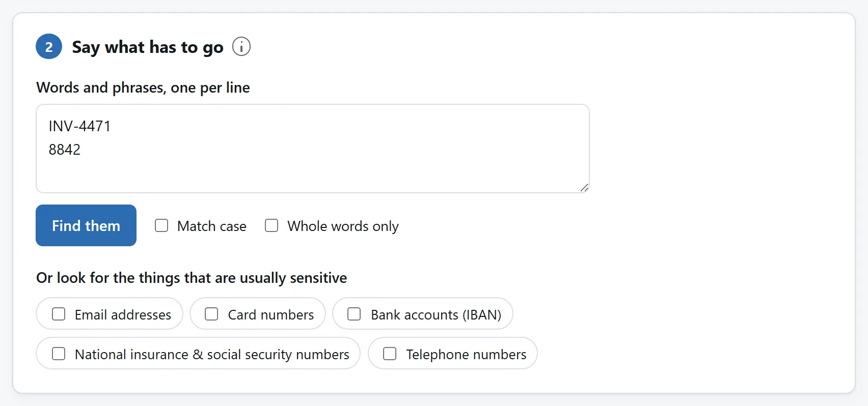The width and height of the screenshot is (868, 406).
Task: Click the step 2 number badge
Action: [49, 46]
